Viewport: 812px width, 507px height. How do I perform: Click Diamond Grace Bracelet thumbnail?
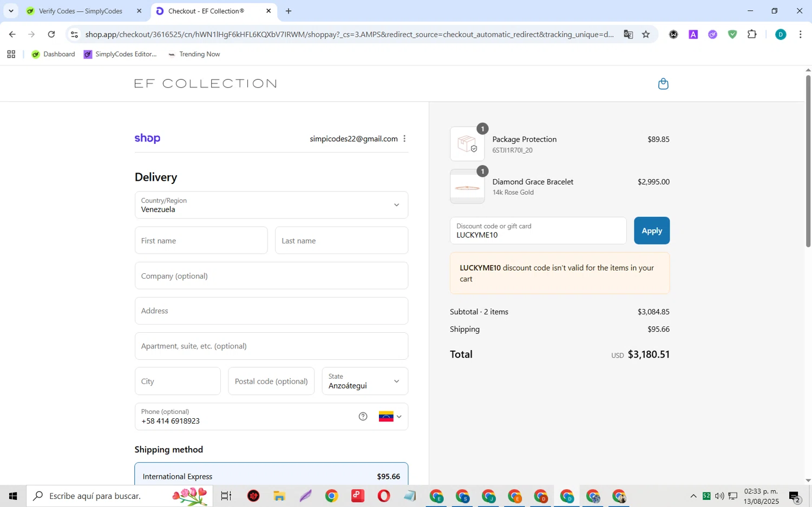coord(467,187)
